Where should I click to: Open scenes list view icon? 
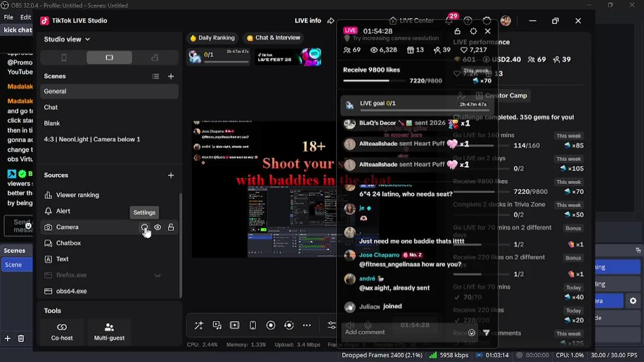(x=156, y=76)
